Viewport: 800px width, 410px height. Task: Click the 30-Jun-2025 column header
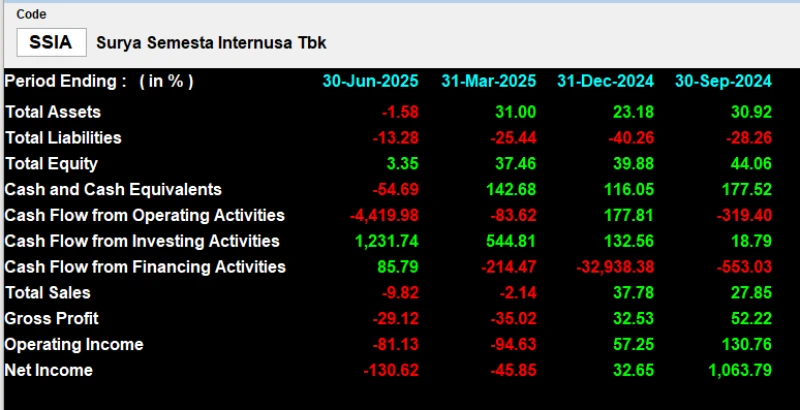tap(370, 81)
